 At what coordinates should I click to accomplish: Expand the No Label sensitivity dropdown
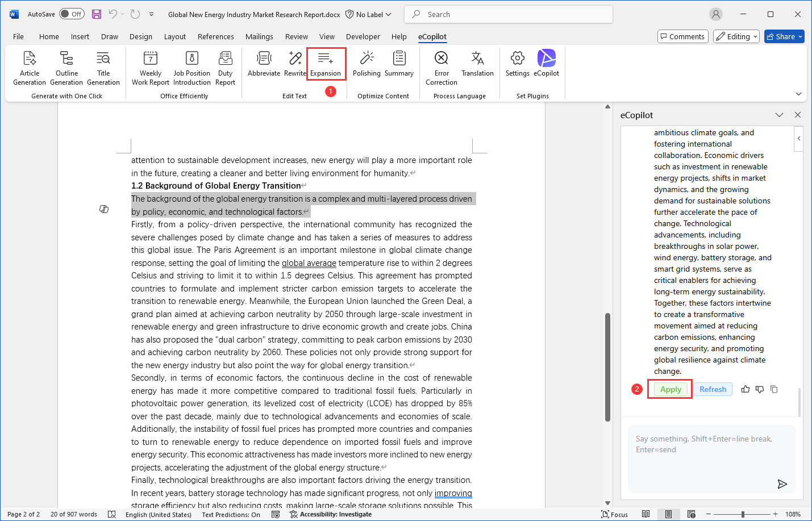point(369,14)
